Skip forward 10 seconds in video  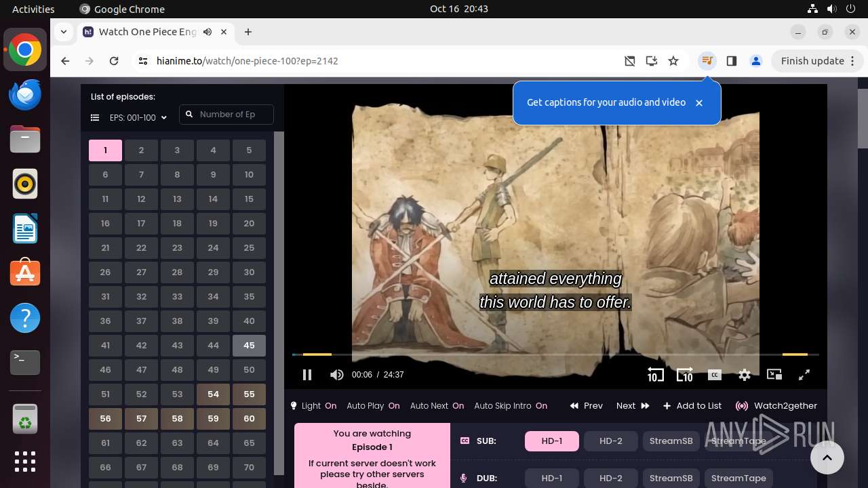click(684, 375)
